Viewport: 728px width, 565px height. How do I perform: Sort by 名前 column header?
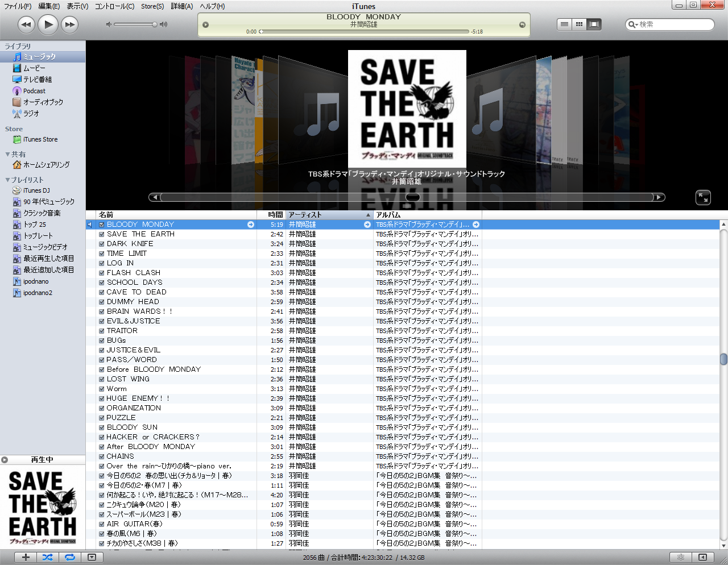pos(176,215)
